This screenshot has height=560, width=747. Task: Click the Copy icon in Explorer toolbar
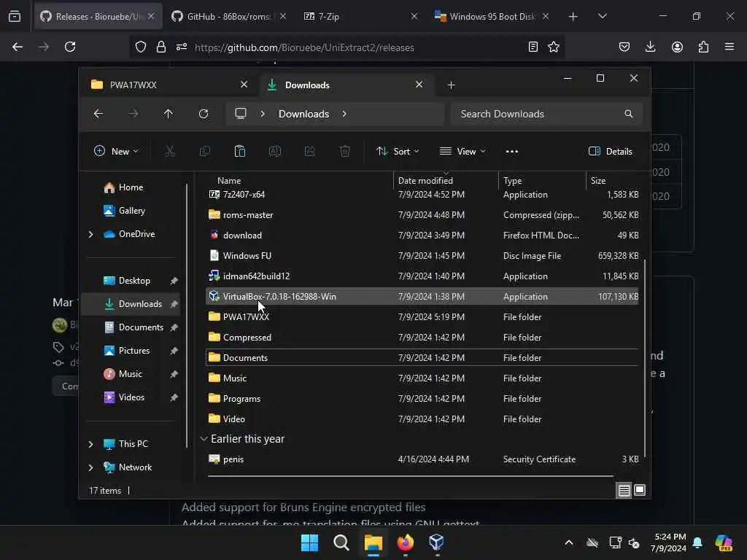tap(205, 152)
